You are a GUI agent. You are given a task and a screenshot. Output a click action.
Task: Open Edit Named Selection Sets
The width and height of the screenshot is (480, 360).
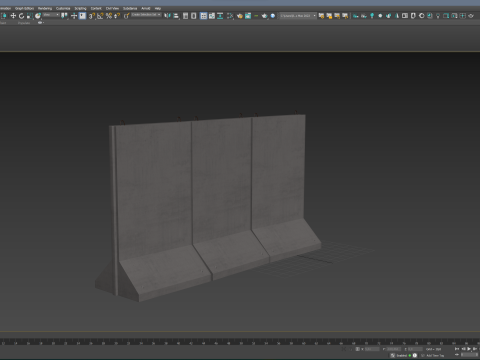click(126, 16)
